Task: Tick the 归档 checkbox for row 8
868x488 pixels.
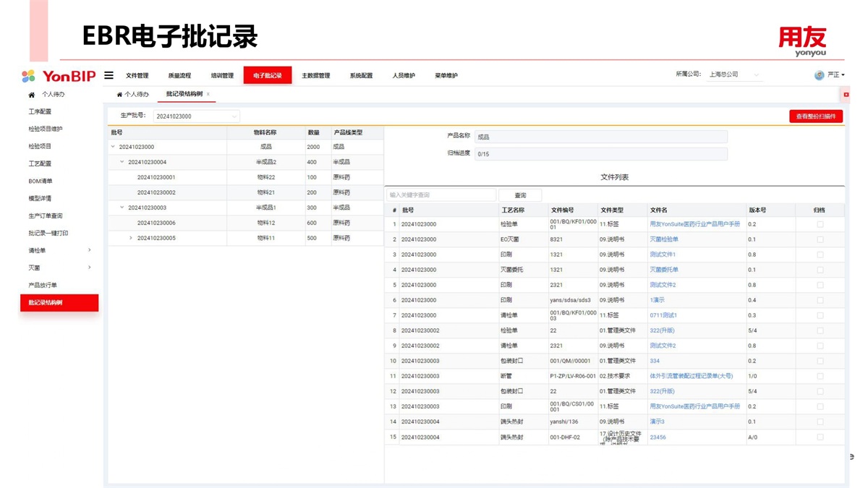Action: click(x=820, y=330)
